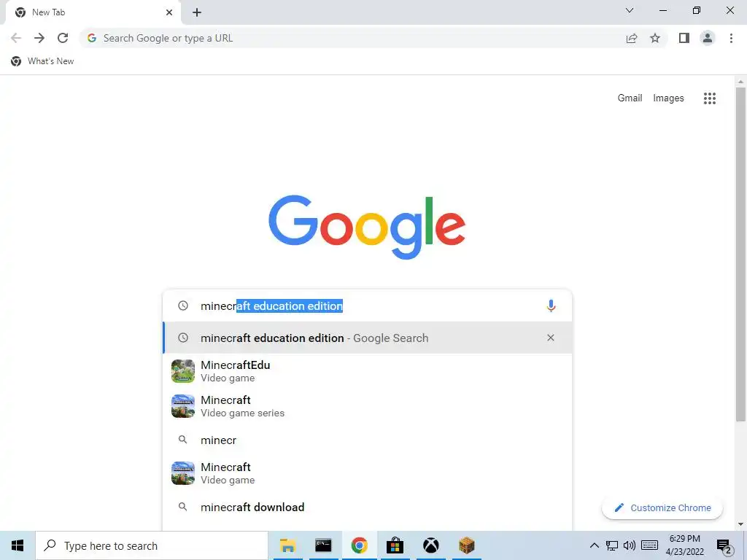Select the minecraft education edition history suggestion
Screen dimensions: 747x560
368,338
